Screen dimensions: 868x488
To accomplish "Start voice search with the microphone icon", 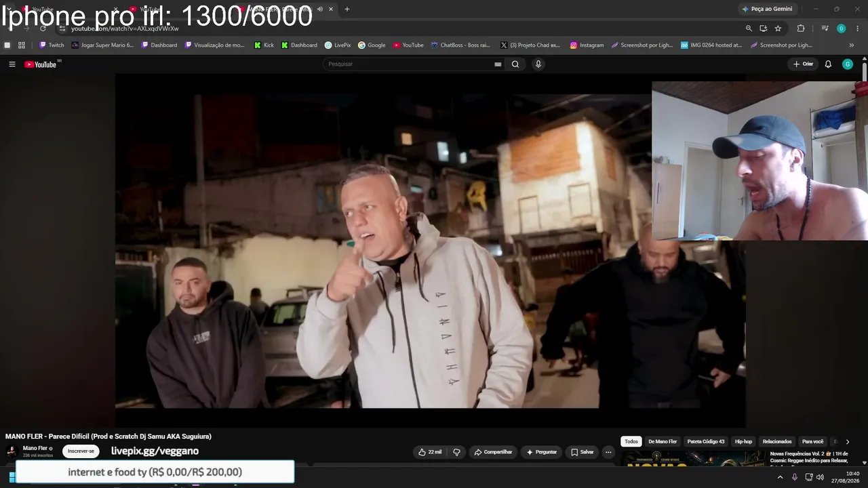I will (538, 64).
